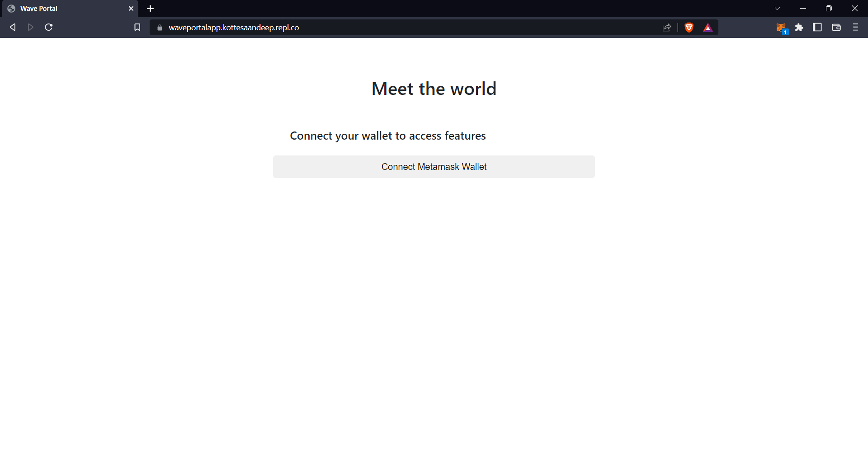
Task: Open a new tab with plus button
Action: click(x=151, y=9)
